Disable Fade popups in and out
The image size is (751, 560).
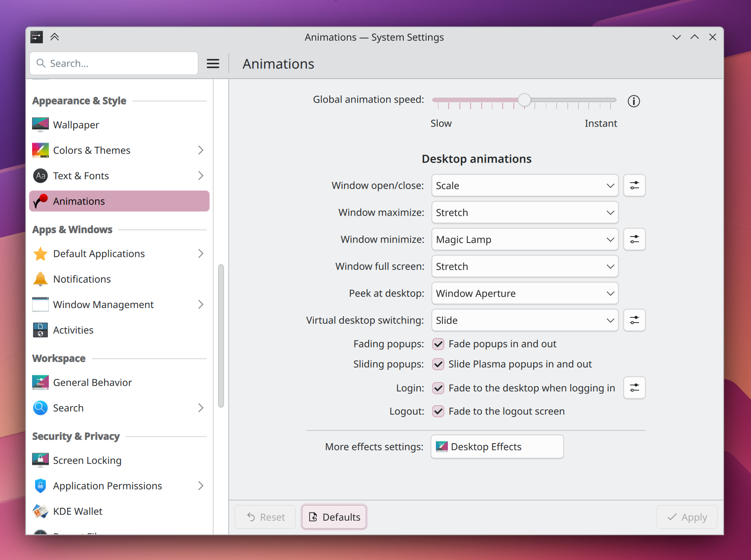point(438,344)
